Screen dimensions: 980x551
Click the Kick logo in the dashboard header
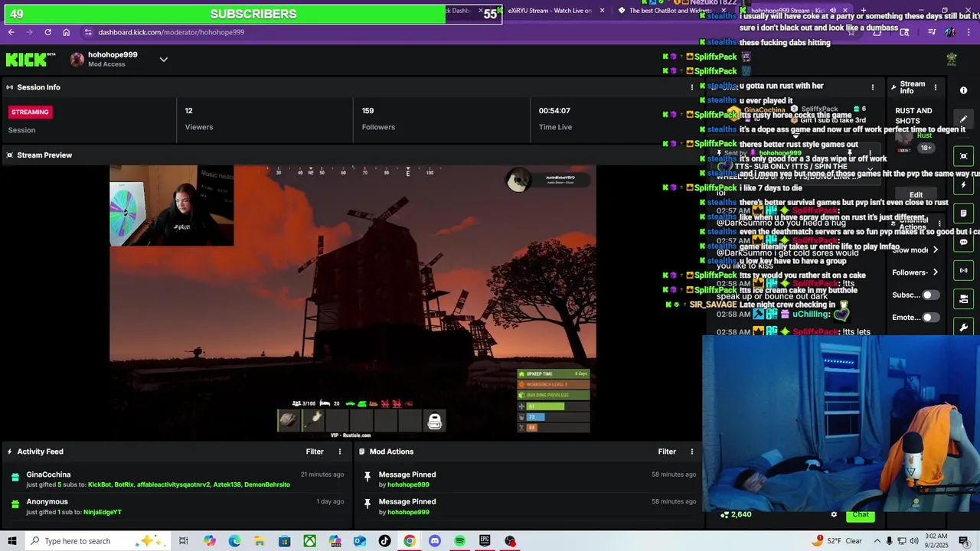[x=31, y=60]
